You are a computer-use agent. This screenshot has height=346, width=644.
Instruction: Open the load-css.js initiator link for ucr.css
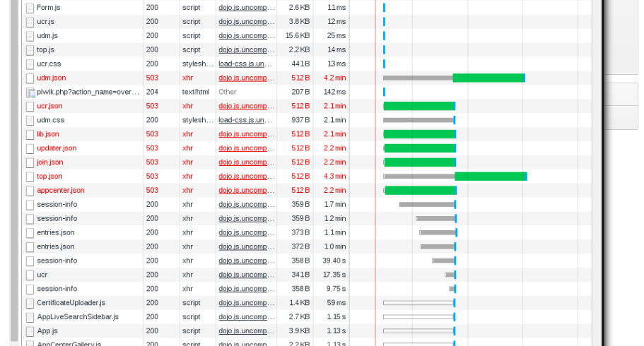pyautogui.click(x=245, y=64)
